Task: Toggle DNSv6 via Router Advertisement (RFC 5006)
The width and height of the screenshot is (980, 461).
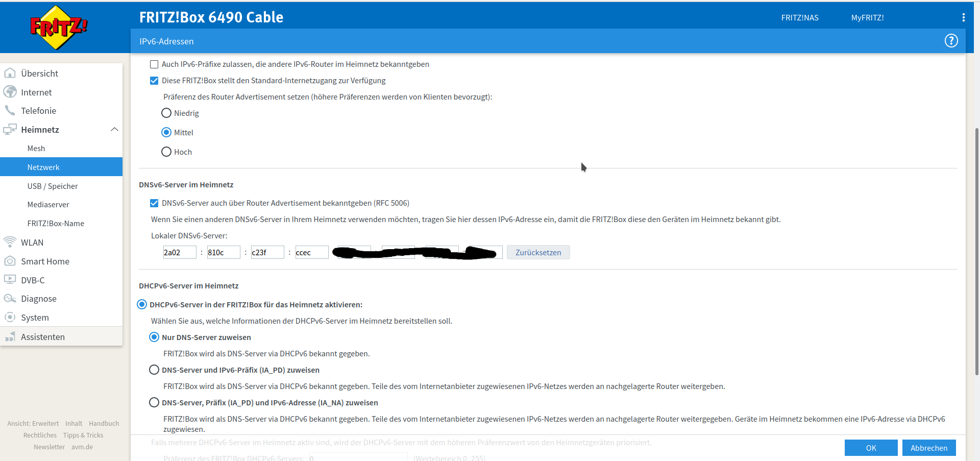Action: [x=154, y=203]
